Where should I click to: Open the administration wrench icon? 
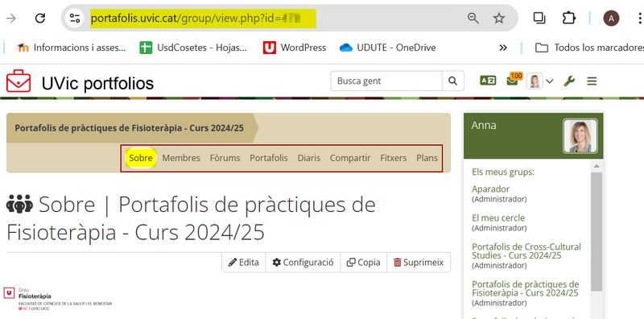click(569, 81)
